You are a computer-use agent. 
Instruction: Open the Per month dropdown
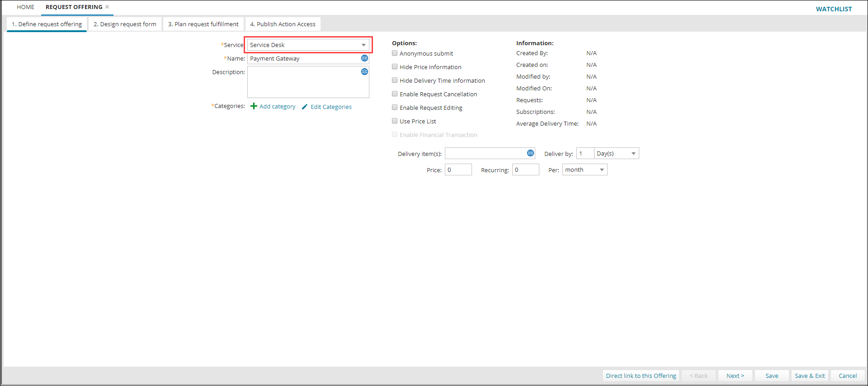point(602,170)
